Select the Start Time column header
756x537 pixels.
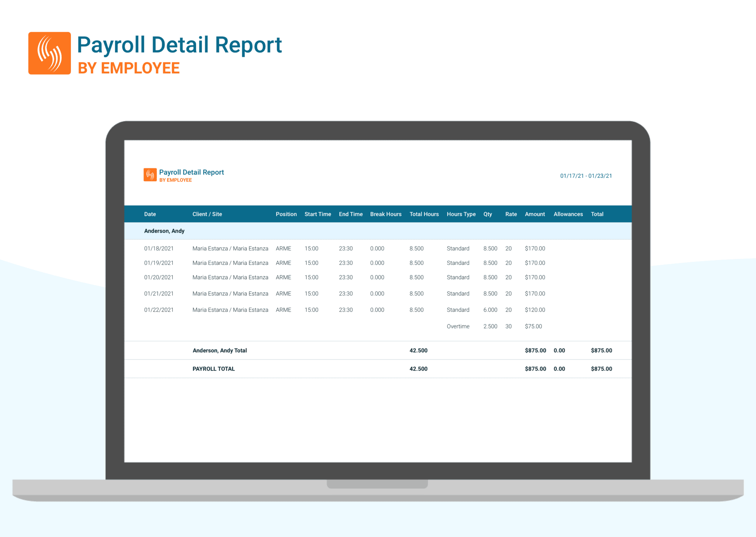(x=317, y=214)
